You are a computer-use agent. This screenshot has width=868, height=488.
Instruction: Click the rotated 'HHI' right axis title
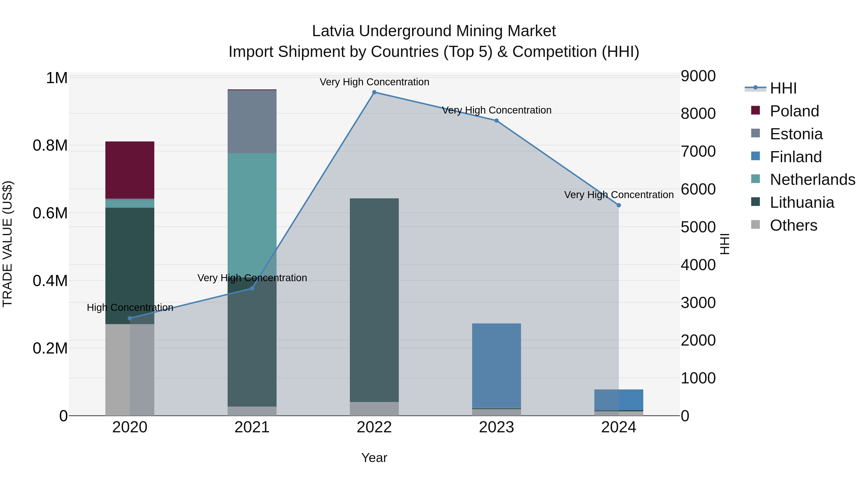click(725, 244)
